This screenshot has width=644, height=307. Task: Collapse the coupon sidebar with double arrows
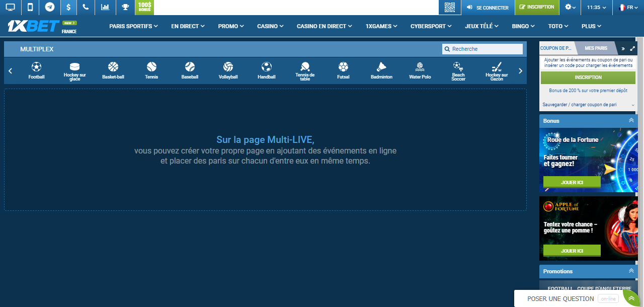pos(623,49)
